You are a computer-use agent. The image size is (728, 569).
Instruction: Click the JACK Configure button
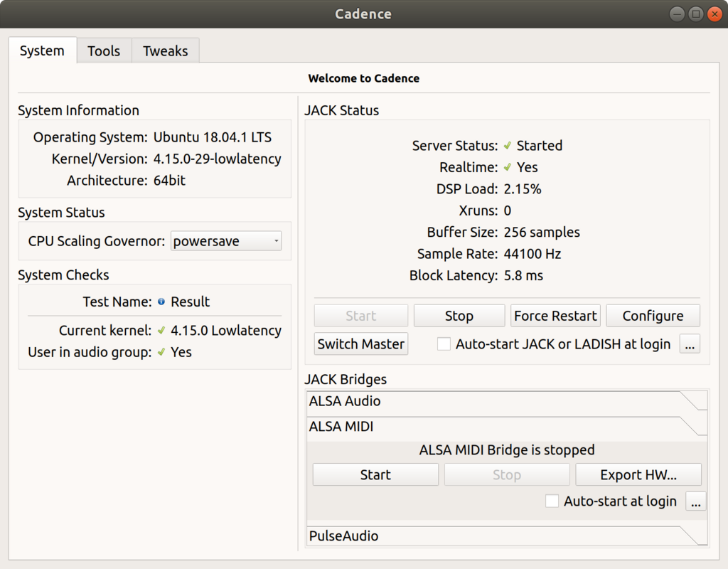[x=653, y=316]
